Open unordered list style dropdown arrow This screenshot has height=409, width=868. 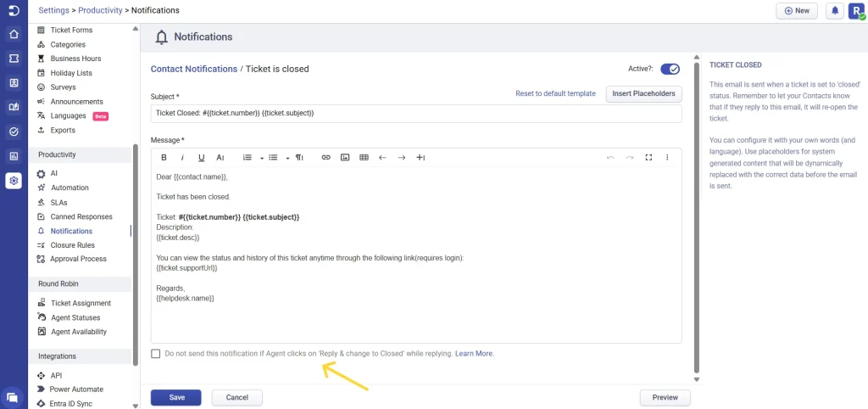pyautogui.click(x=288, y=159)
